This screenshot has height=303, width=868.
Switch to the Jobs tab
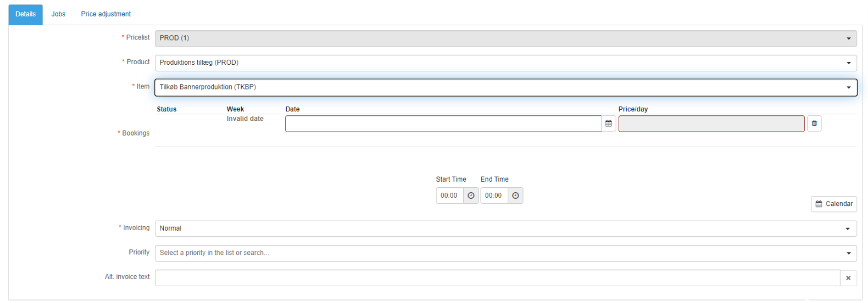(x=58, y=14)
